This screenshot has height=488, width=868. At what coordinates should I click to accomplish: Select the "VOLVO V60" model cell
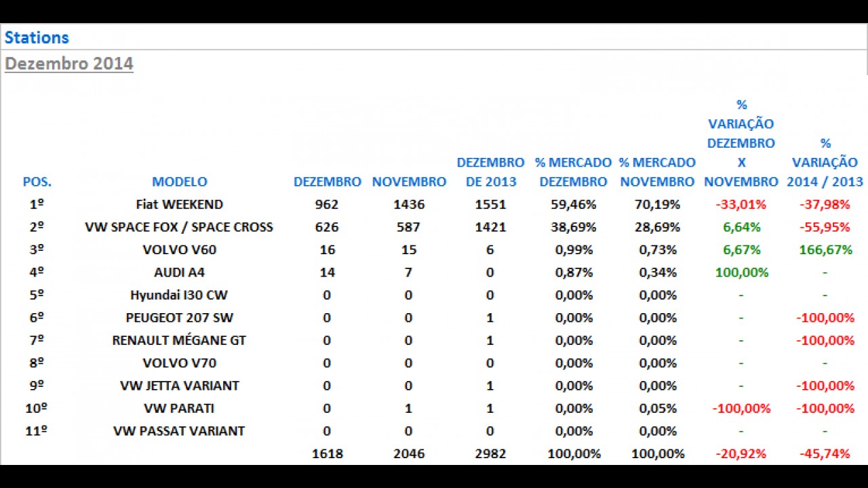(x=180, y=249)
